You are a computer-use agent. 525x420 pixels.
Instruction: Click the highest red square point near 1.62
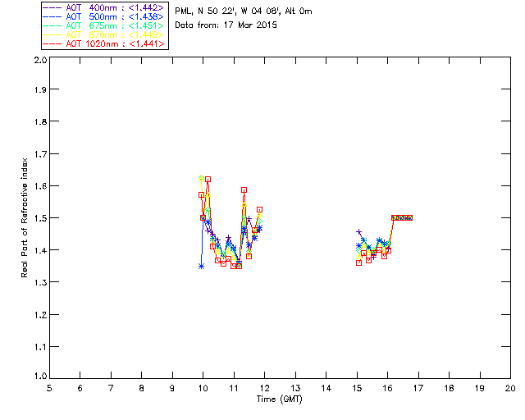click(x=208, y=180)
